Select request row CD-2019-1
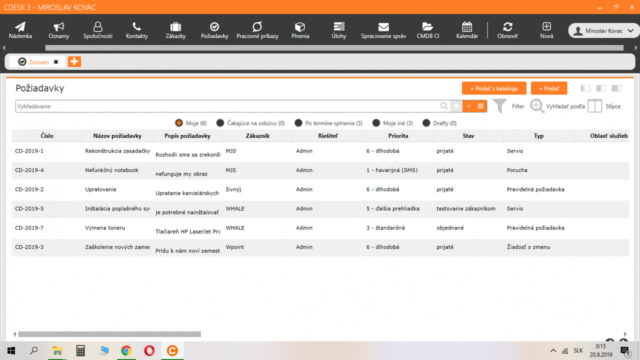This screenshot has height=360, width=640. point(320,152)
